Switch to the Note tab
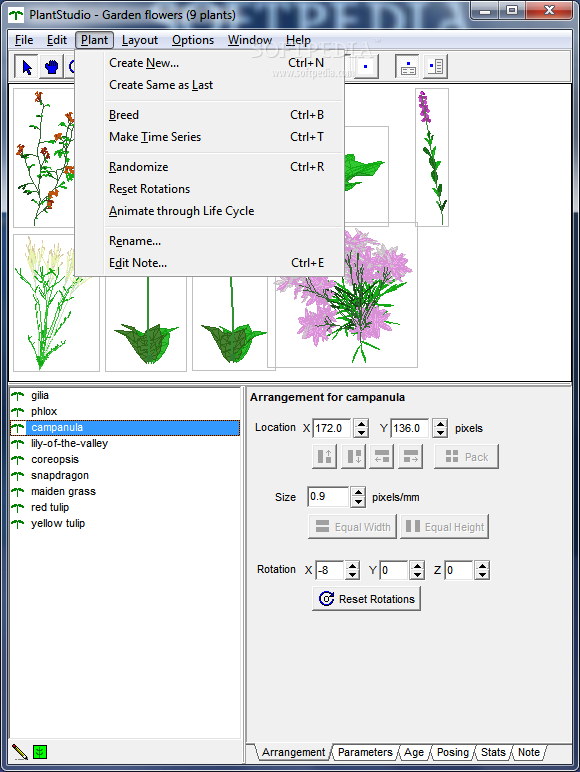This screenshot has height=772, width=580. coord(529,752)
